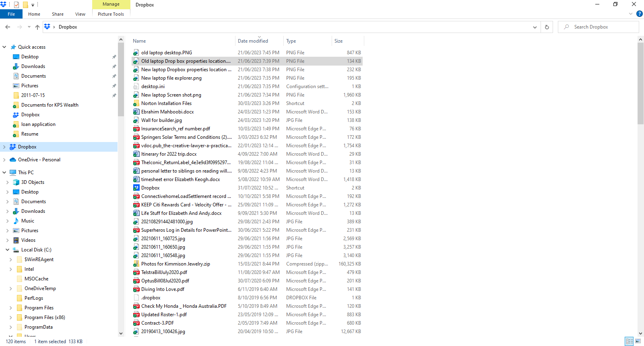Open the File menu
This screenshot has width=644, height=346.
(11, 14)
